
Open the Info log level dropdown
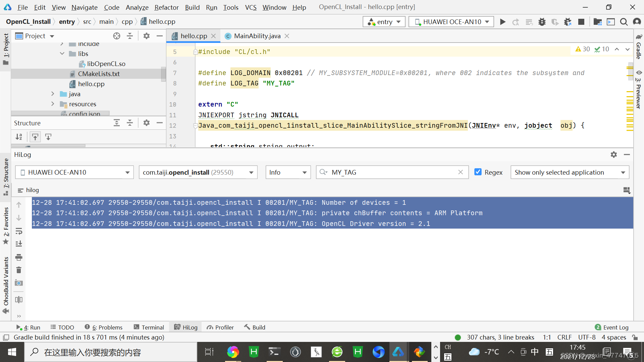coord(288,172)
